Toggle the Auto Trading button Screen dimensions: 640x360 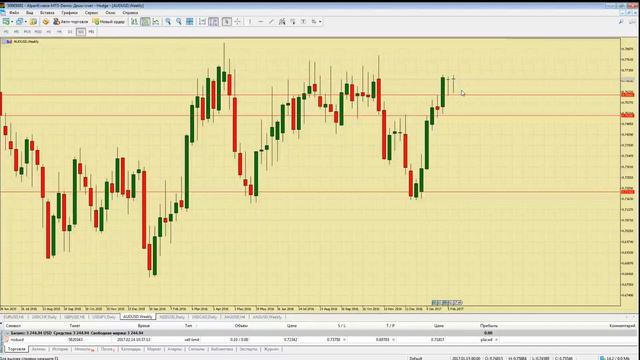(x=70, y=21)
